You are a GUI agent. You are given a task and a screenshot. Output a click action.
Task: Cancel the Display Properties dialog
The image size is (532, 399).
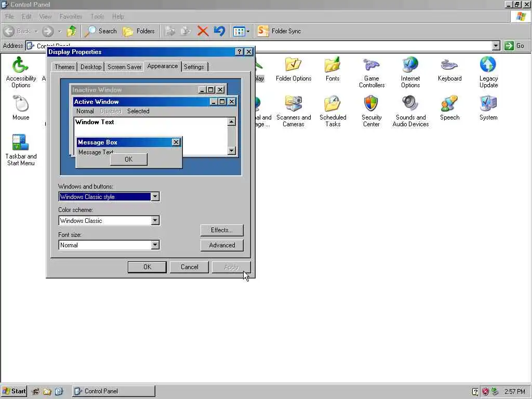(x=189, y=267)
